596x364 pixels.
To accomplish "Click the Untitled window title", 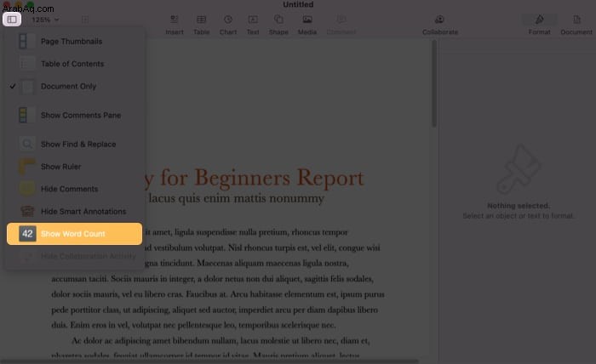I will click(298, 4).
